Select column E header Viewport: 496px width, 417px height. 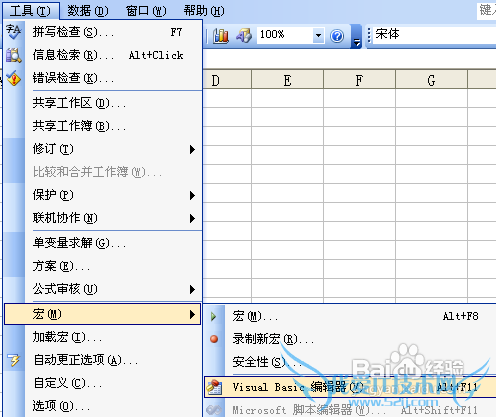(287, 80)
